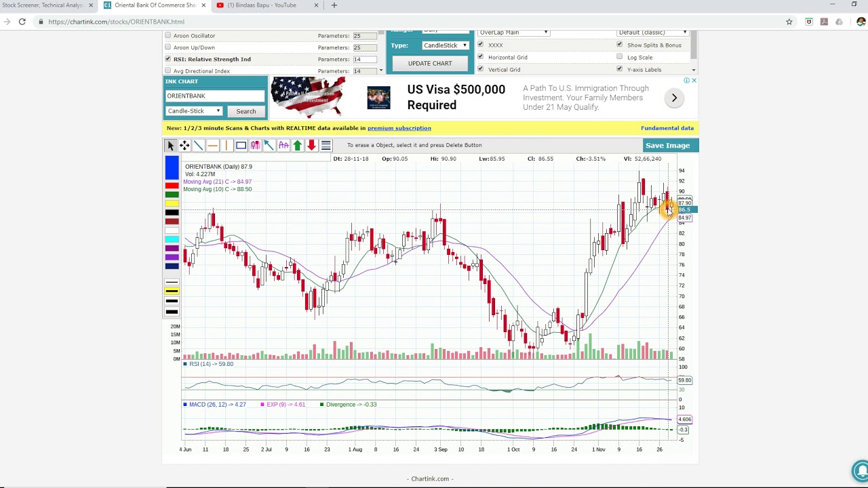Click the browser address bar URL
Viewport: 868px width, 488px height.
(117, 22)
